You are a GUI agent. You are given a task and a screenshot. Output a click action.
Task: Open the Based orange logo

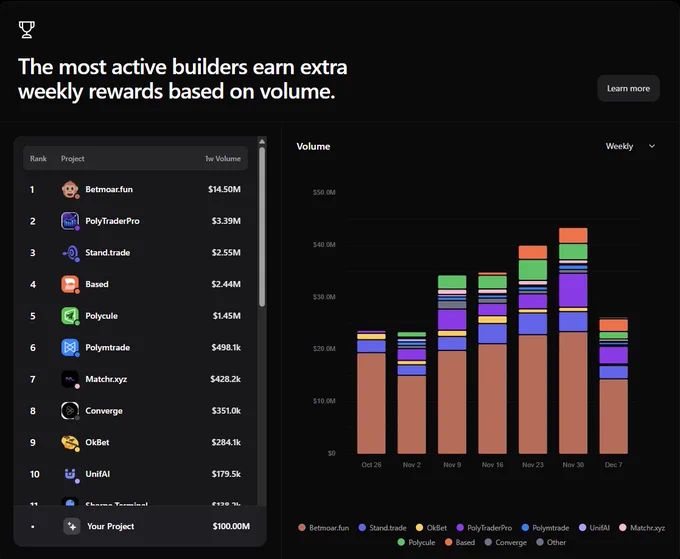[x=70, y=284]
